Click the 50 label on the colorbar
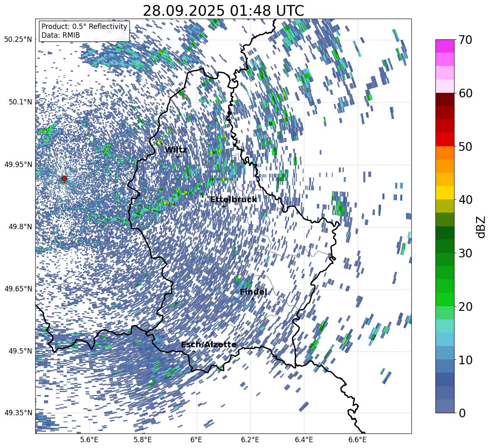491x448 pixels. 465,146
